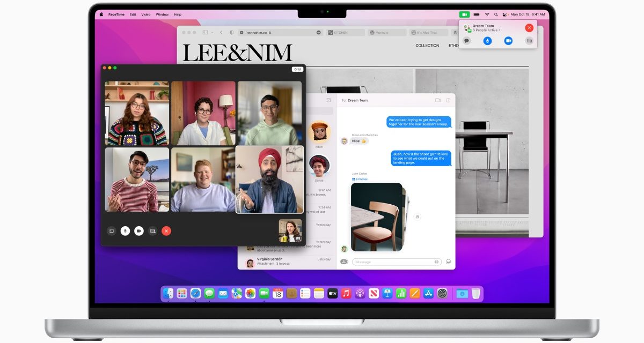Expand Safari sidebar dropdown arrow
Screen dimensions: 644x343
[x=213, y=33]
